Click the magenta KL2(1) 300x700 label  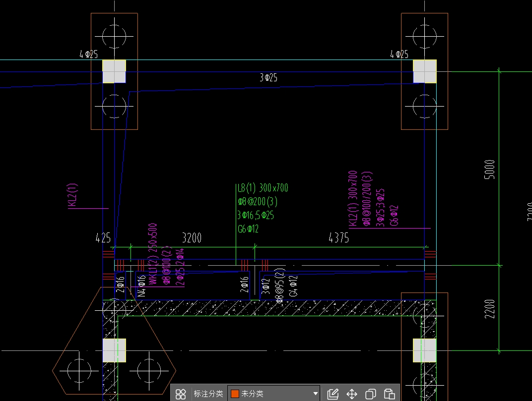(353, 198)
